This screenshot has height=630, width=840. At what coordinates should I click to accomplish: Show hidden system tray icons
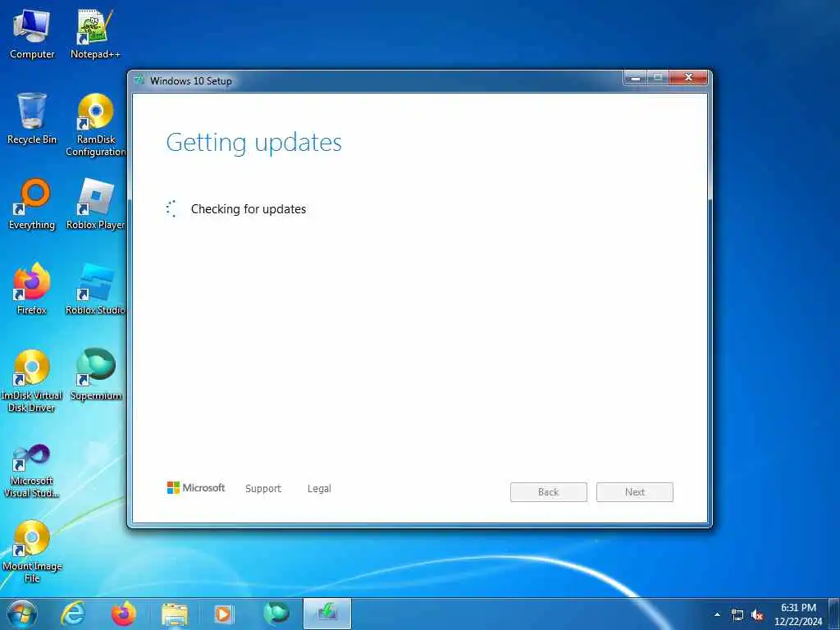(x=717, y=614)
